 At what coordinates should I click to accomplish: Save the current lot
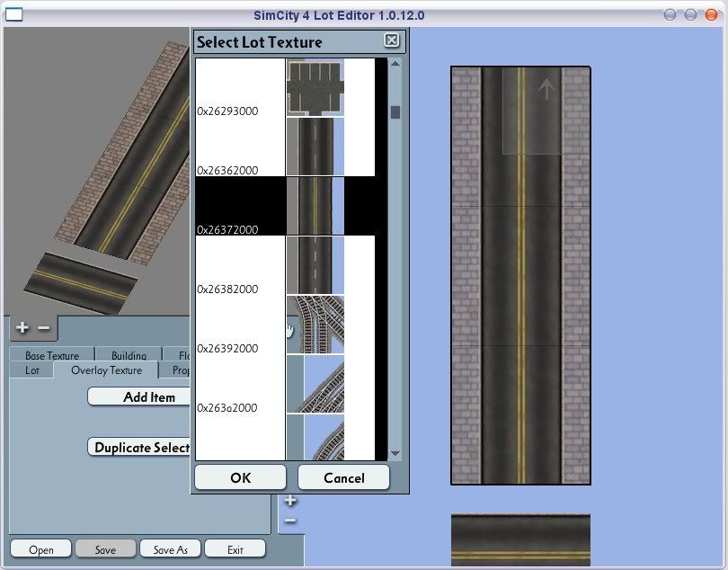[x=105, y=549]
